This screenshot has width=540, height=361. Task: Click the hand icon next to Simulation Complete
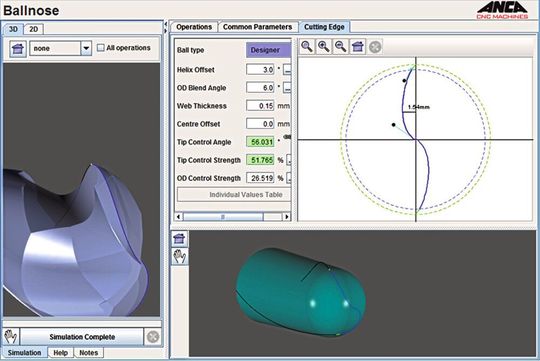11,337
